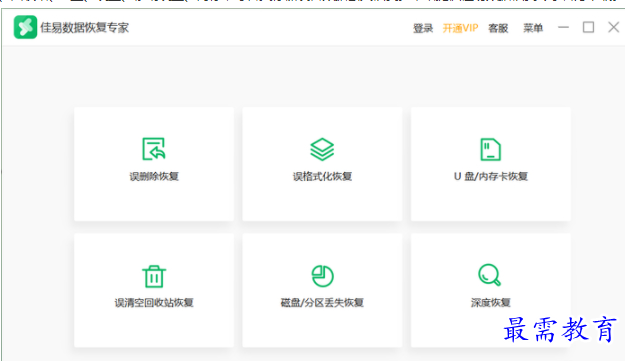The image size is (625, 361).
Task: Click the 误清空回收站恢复 label text
Action: click(x=154, y=302)
